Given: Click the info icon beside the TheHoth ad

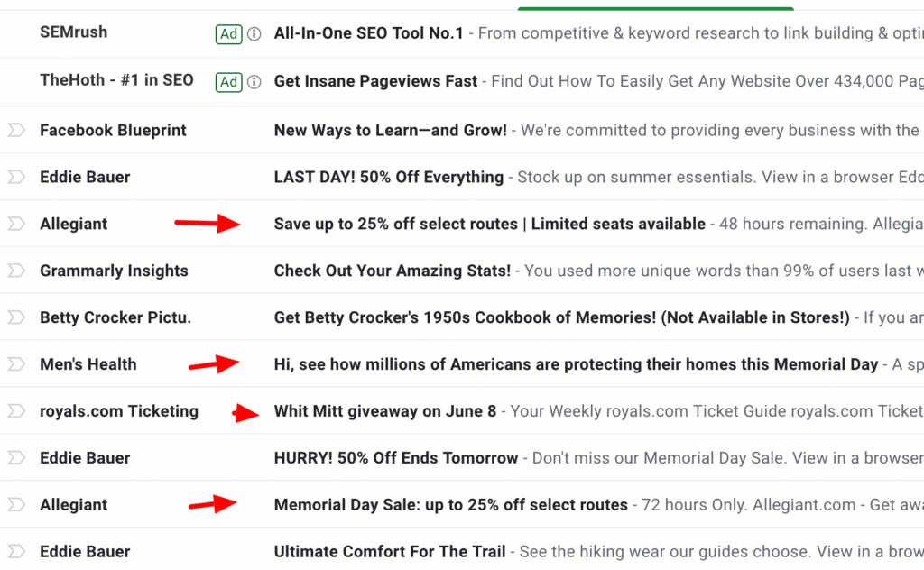Looking at the screenshot, I should coord(254,81).
